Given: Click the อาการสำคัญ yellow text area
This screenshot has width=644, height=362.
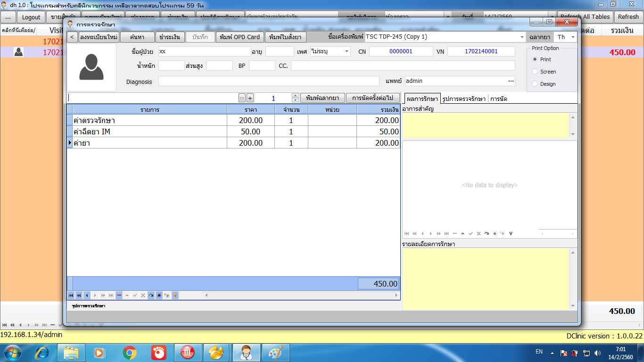Looking at the screenshot, I should click(x=486, y=125).
